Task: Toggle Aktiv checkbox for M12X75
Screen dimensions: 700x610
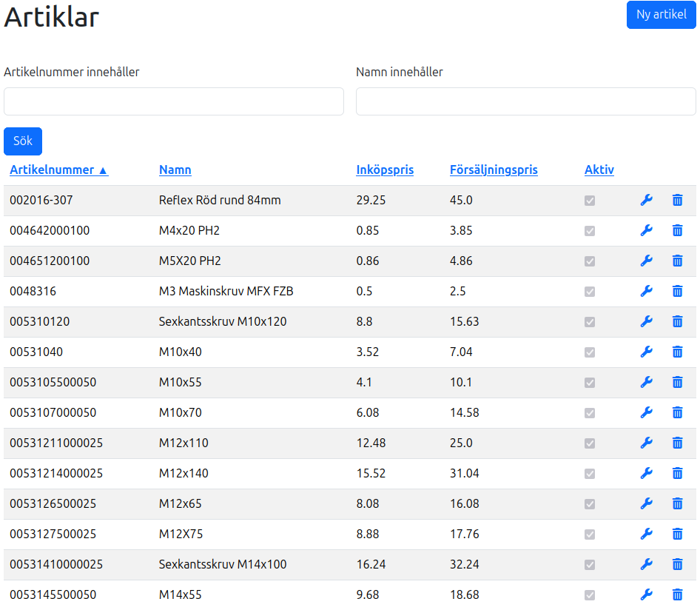Action: pyautogui.click(x=590, y=534)
